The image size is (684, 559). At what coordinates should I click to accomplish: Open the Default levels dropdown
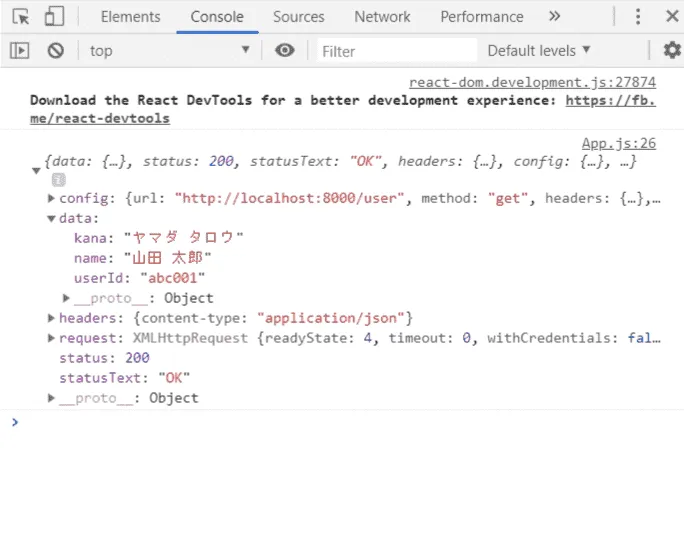539,51
